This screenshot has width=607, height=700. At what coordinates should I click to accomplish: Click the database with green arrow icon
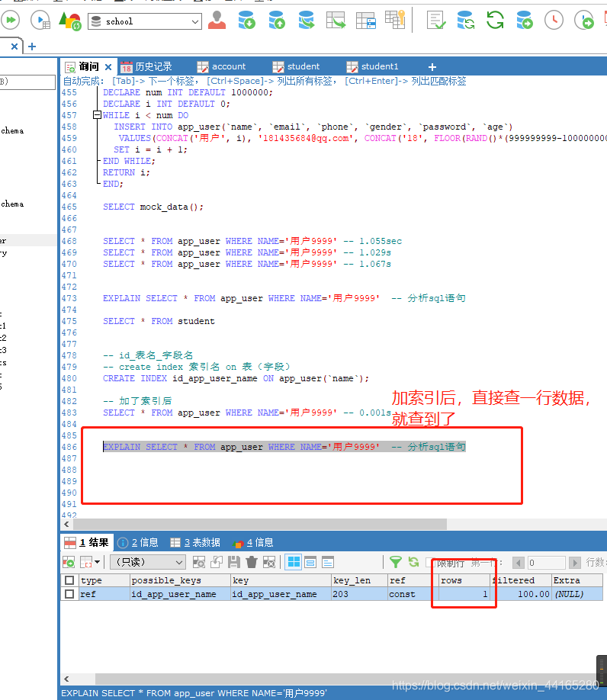point(525,20)
